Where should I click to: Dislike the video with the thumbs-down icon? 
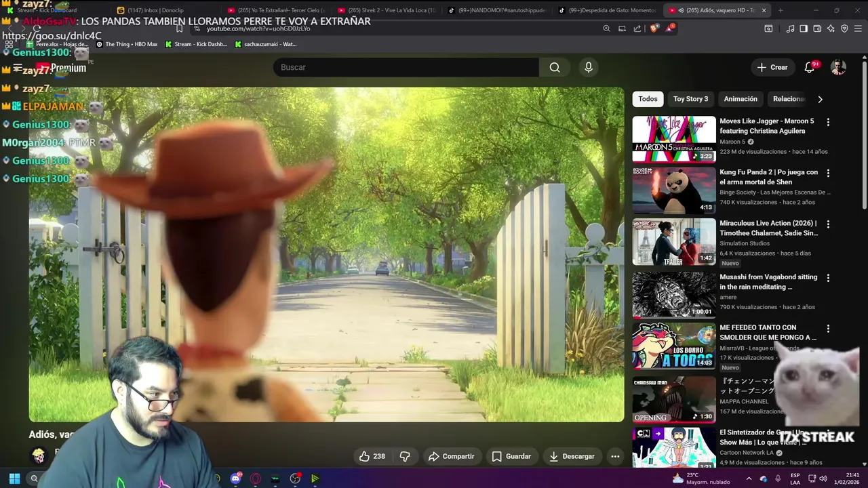(x=405, y=456)
